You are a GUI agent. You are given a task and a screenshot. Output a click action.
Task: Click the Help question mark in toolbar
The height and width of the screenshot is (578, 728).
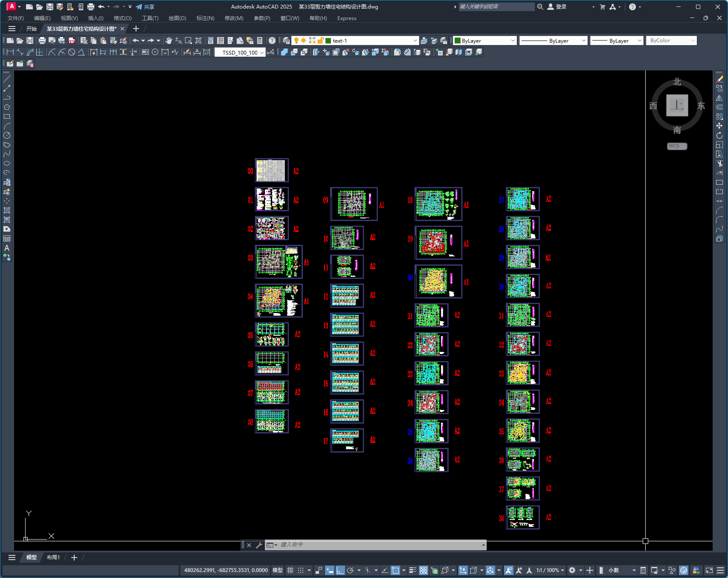point(272,41)
